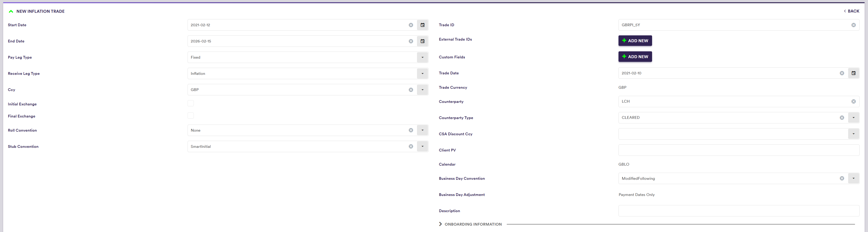Clear the Stub Convention SmartInitial value
This screenshot has width=868, height=232.
[x=411, y=146]
